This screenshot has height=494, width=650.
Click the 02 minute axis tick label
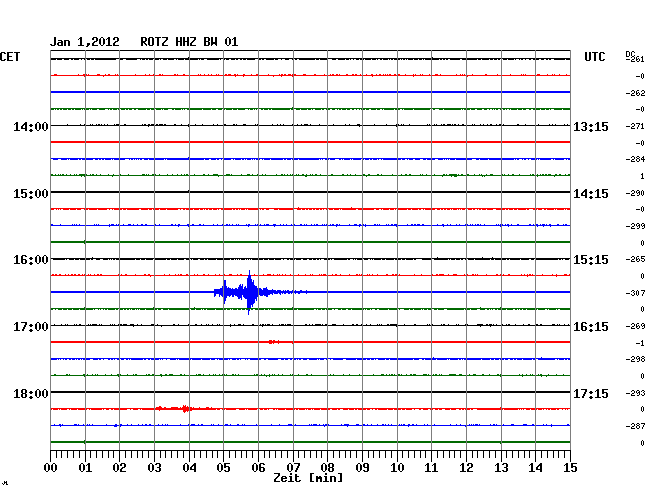click(x=119, y=467)
